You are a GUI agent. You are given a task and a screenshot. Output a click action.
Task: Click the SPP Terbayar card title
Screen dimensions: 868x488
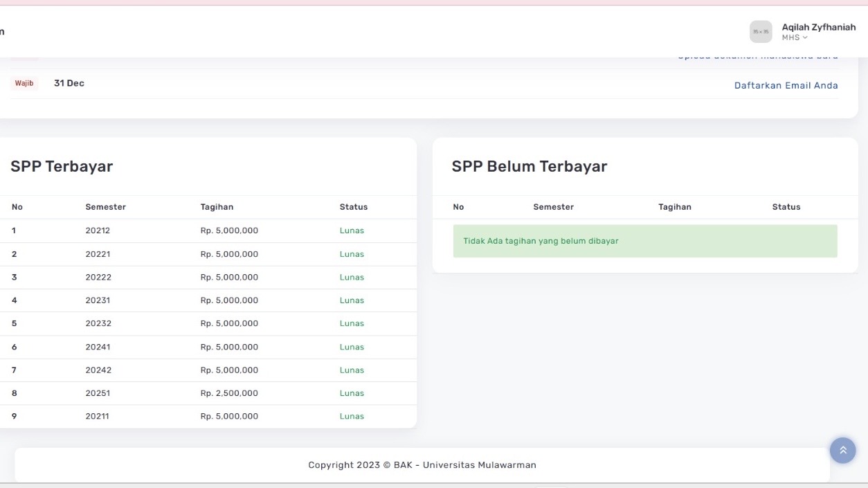[x=62, y=166]
